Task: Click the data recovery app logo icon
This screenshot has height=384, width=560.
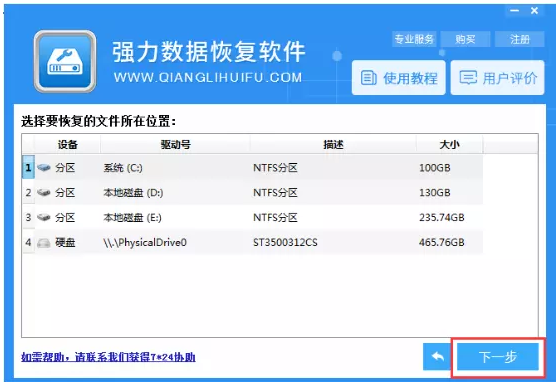Action: 65,61
